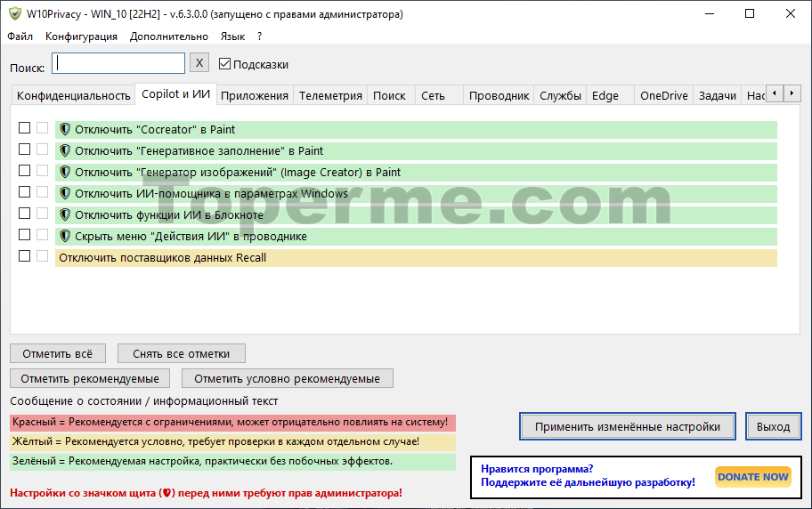Click the red legend Красный = Рекомендуется с ограничениями
Screen dimensions: 812x509
coord(232,423)
